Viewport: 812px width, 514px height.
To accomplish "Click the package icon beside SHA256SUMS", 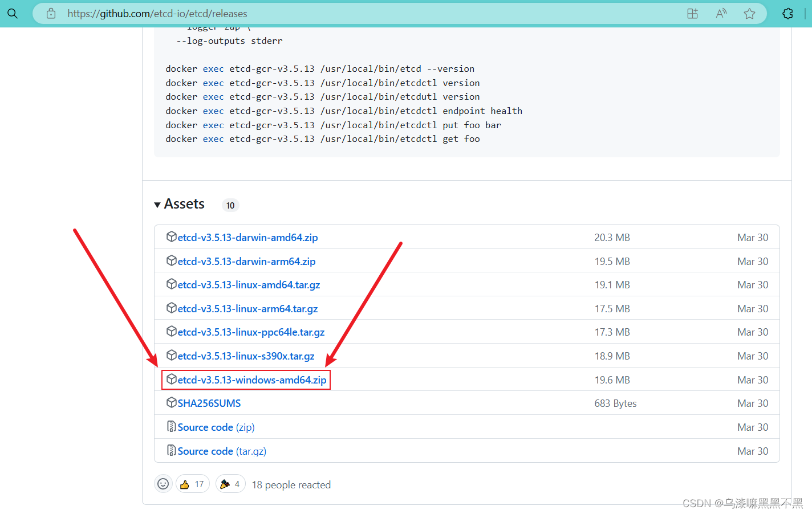I will tap(172, 402).
